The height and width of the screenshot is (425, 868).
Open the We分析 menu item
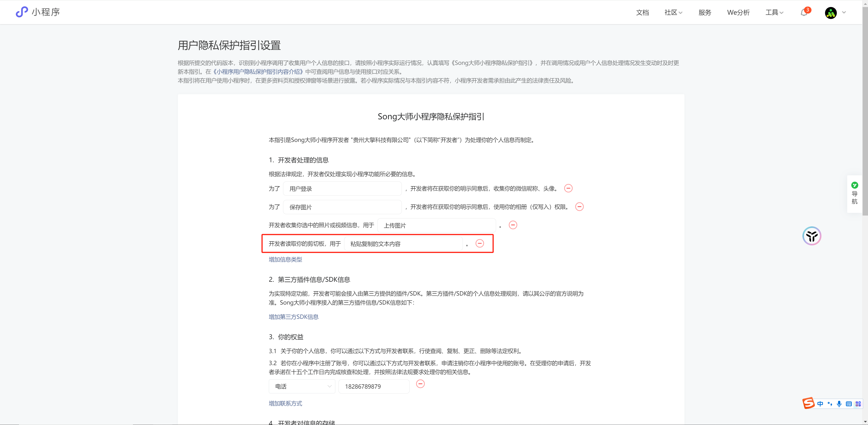pos(738,12)
